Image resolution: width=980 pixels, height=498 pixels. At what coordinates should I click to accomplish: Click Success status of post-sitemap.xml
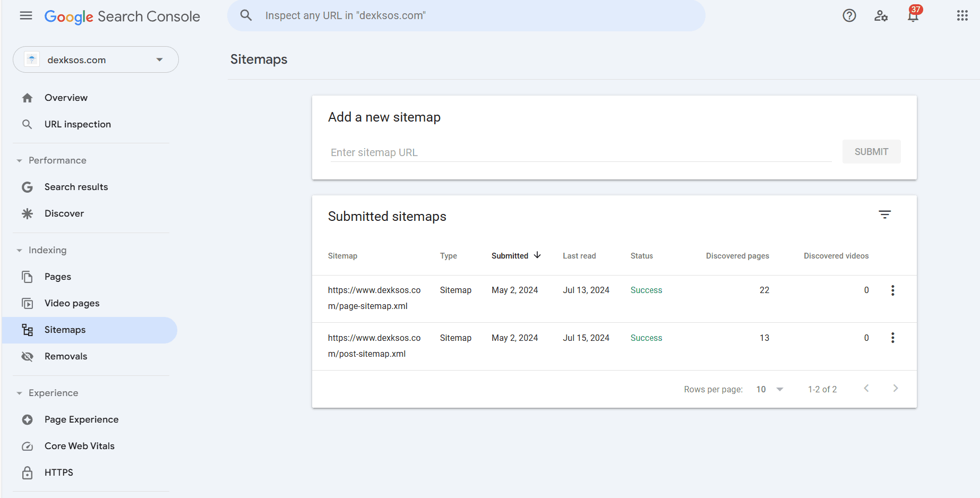[646, 338]
